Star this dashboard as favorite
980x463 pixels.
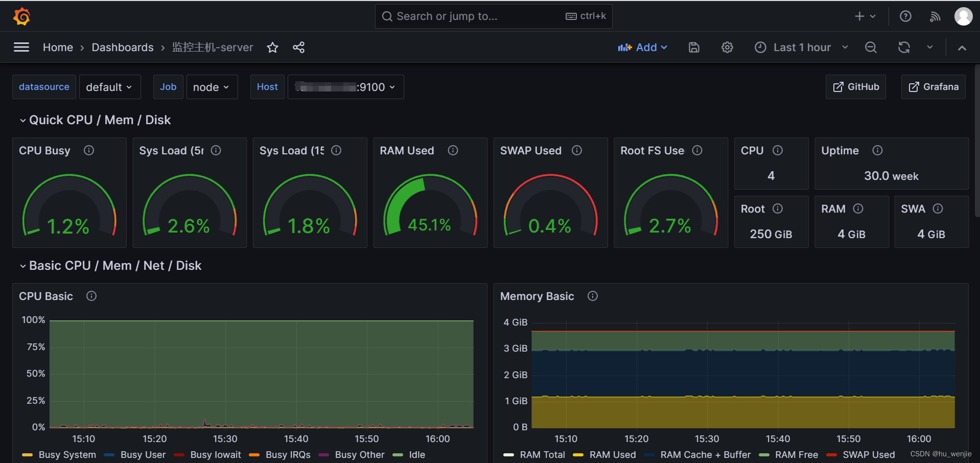(272, 48)
